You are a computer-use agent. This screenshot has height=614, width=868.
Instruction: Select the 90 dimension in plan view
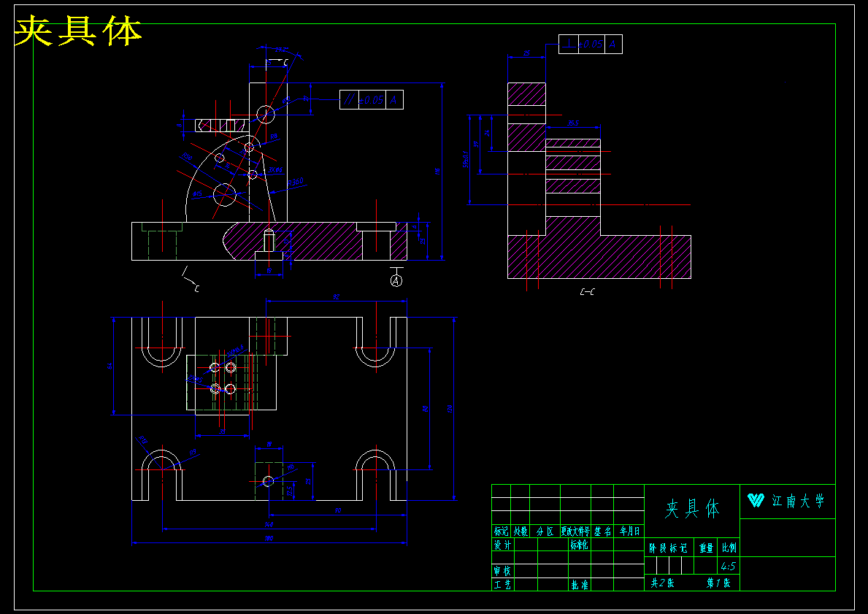(x=338, y=510)
